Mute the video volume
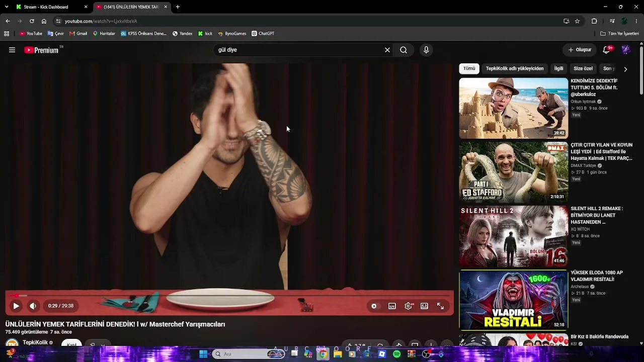The height and width of the screenshot is (362, 644). pyautogui.click(x=33, y=306)
